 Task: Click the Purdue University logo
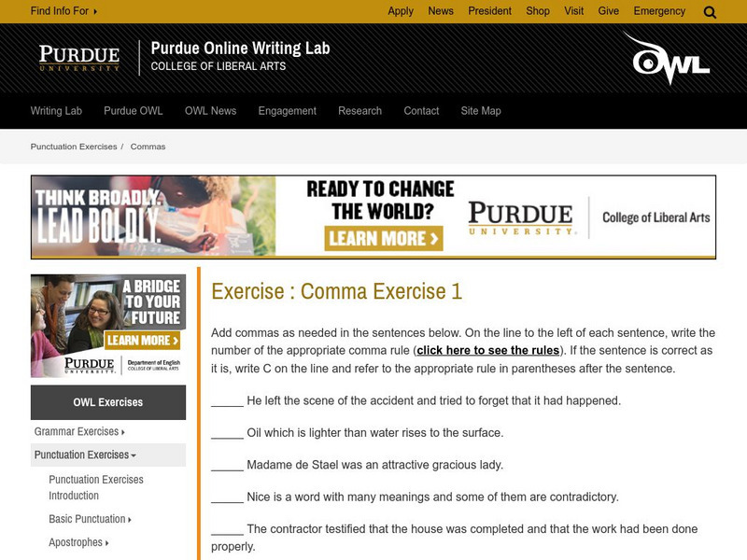point(78,58)
